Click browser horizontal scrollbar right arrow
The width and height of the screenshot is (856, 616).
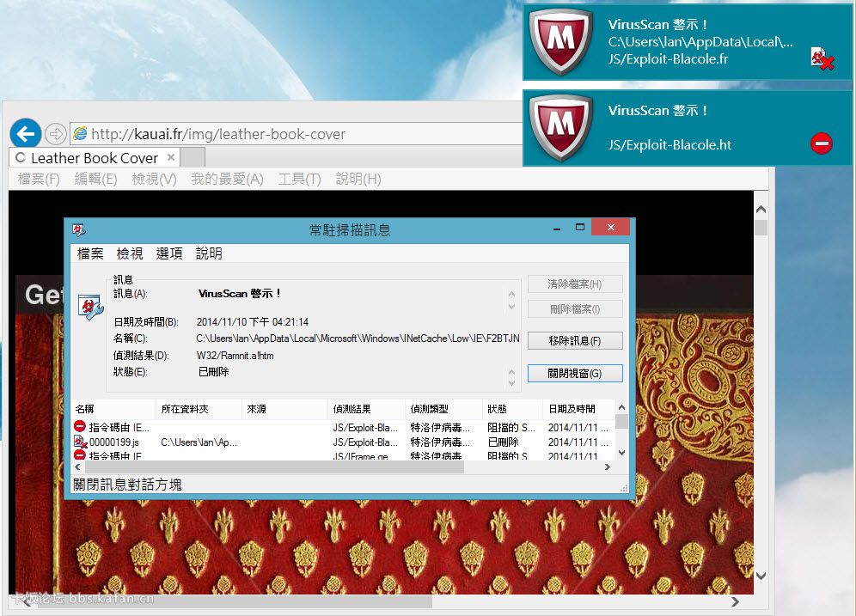tap(736, 601)
